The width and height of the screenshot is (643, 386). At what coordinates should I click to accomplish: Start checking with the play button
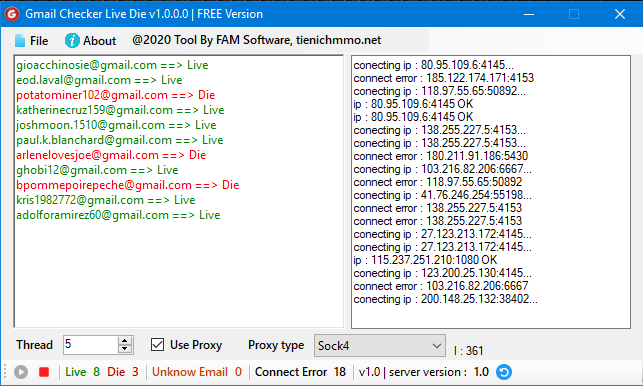[x=21, y=372]
